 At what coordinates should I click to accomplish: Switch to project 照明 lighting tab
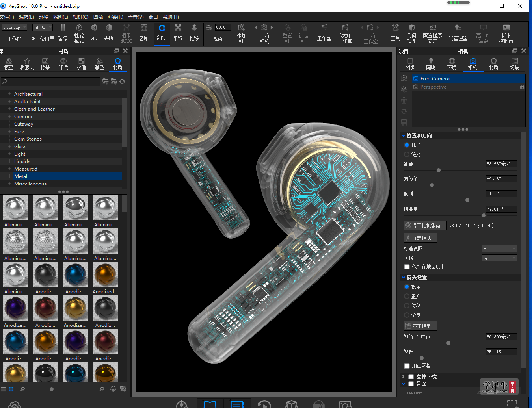click(x=431, y=64)
